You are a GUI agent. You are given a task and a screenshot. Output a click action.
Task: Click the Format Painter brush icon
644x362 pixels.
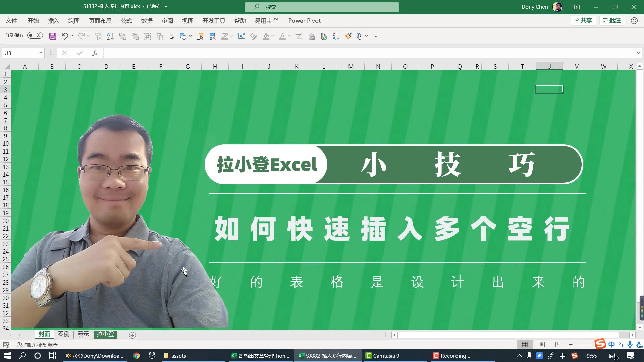[348, 36]
